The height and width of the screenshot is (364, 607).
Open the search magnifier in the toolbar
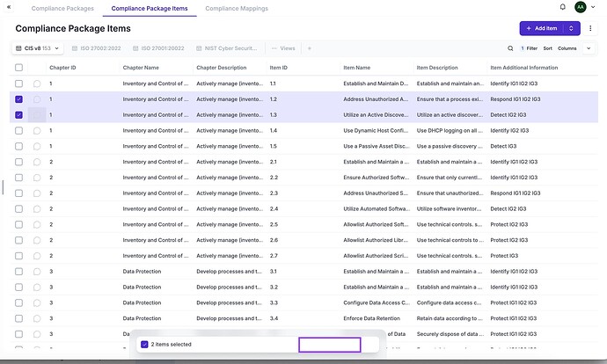(510, 48)
